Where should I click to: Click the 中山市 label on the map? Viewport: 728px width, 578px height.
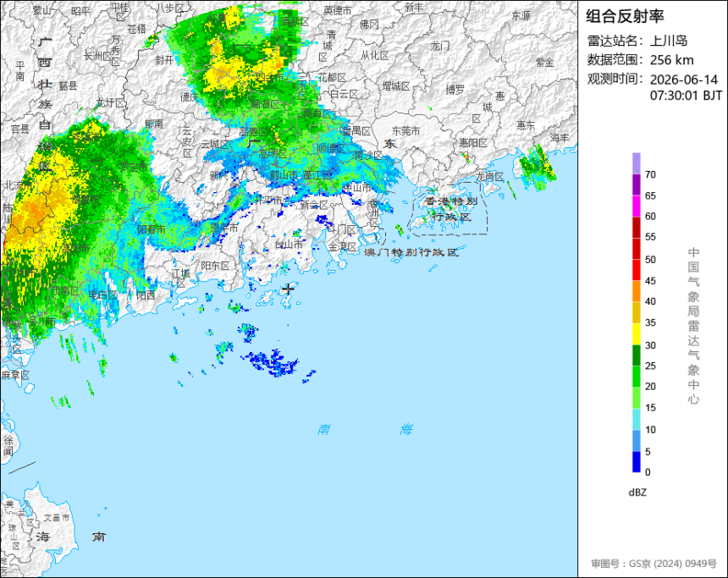356,188
